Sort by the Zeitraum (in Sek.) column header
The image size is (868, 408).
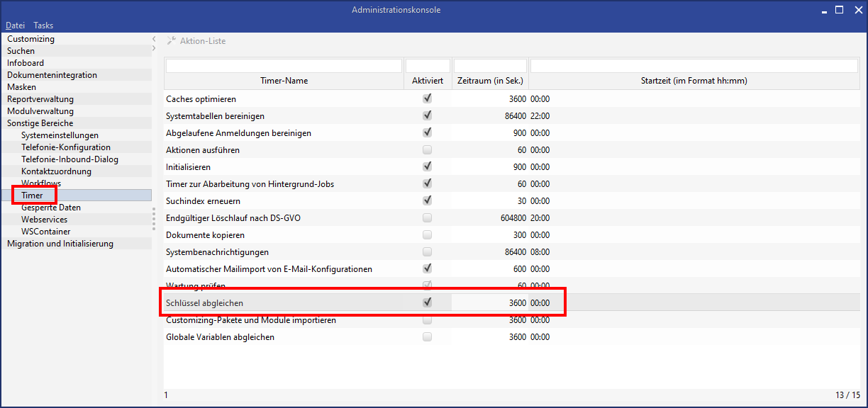490,81
